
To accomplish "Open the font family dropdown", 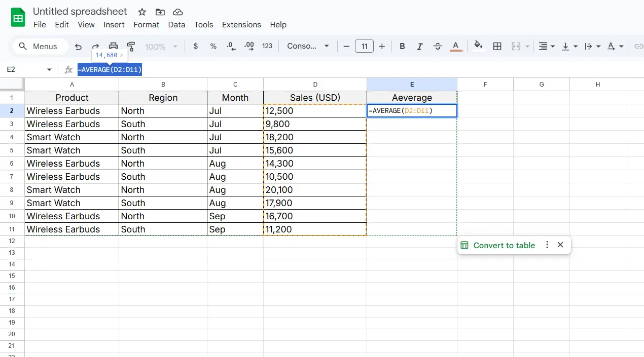I will [308, 47].
